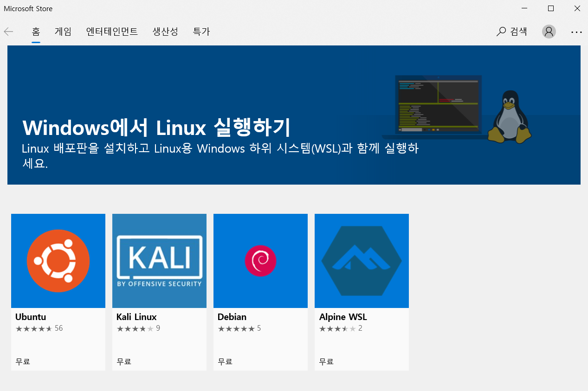Click the banner description about Linux 배포판
Screen dimensions: 588x391
[220, 156]
